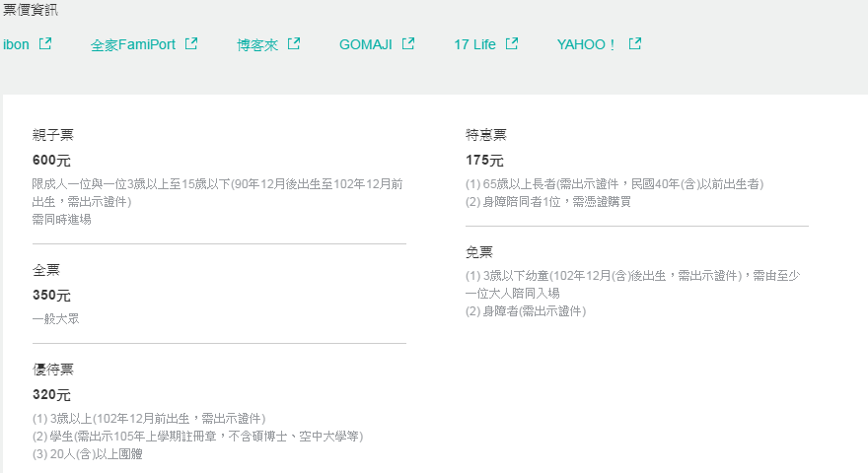The image size is (868, 473).
Task: Click the 350元 price under 全票
Action: (51, 295)
